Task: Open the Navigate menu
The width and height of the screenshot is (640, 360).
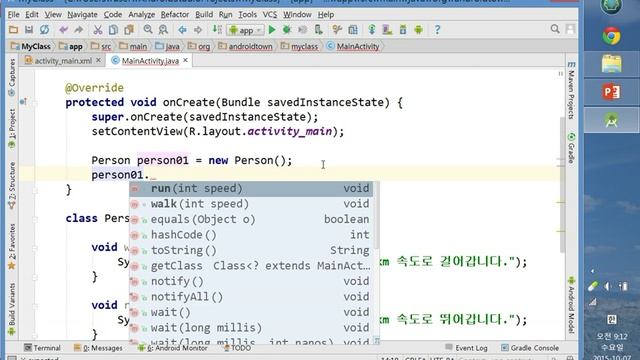Action: click(82, 15)
